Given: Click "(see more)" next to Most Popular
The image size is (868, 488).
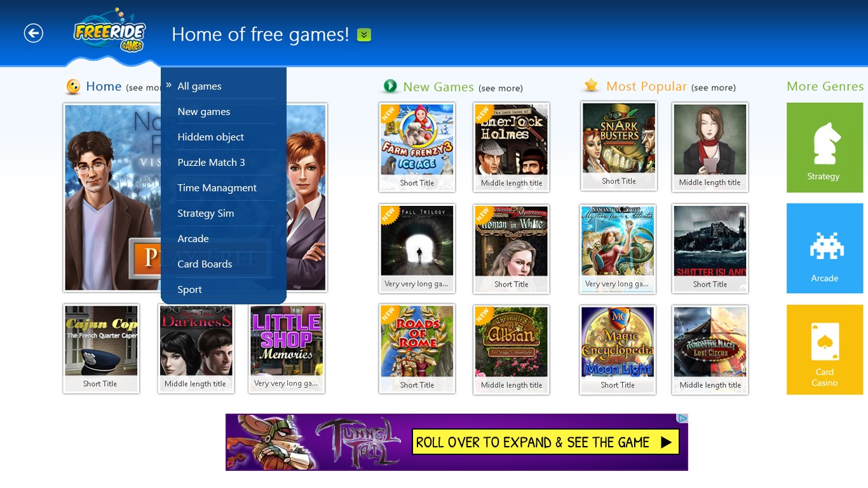Looking at the screenshot, I should coord(714,88).
